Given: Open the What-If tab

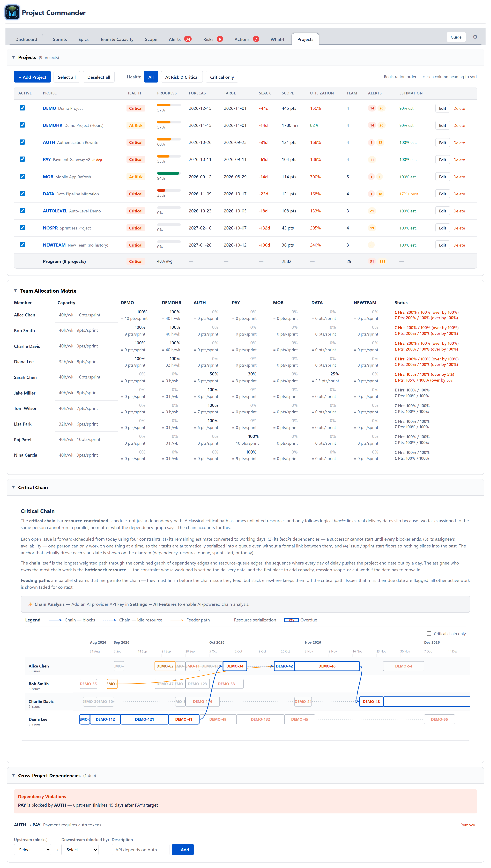Looking at the screenshot, I should point(278,39).
